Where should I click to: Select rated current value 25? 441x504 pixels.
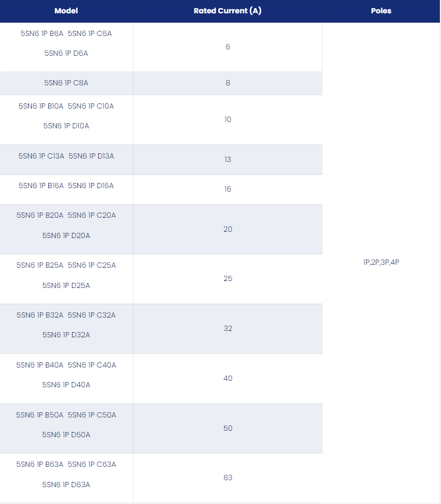tap(227, 278)
